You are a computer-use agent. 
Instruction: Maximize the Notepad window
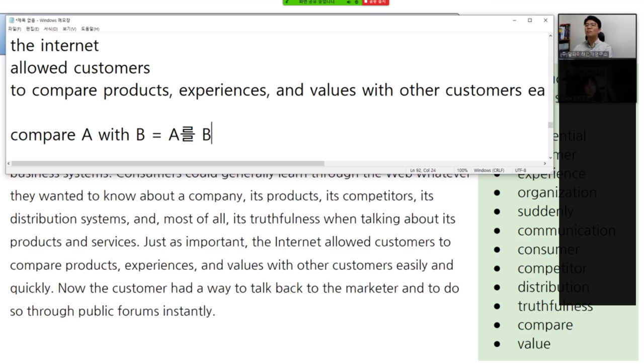tap(530, 20)
